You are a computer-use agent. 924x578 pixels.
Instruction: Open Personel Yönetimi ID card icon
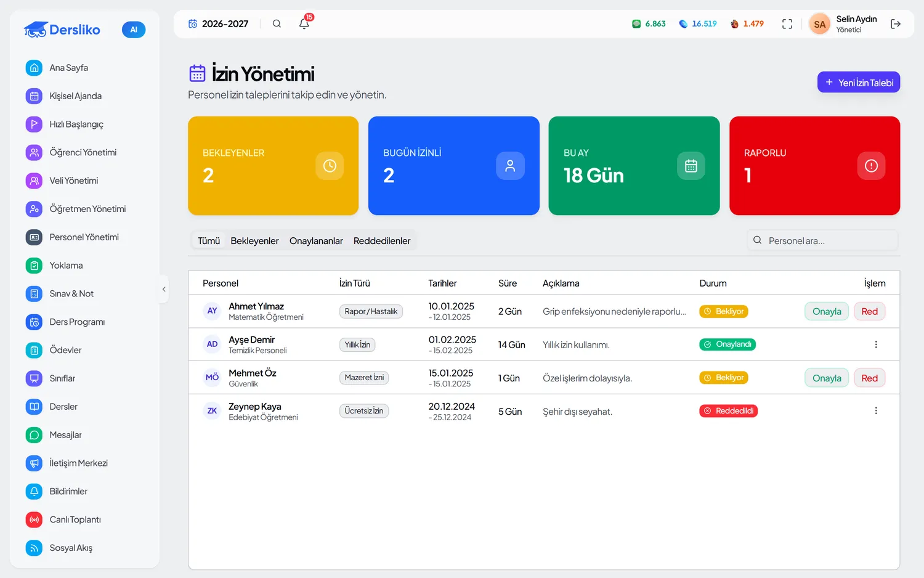34,237
